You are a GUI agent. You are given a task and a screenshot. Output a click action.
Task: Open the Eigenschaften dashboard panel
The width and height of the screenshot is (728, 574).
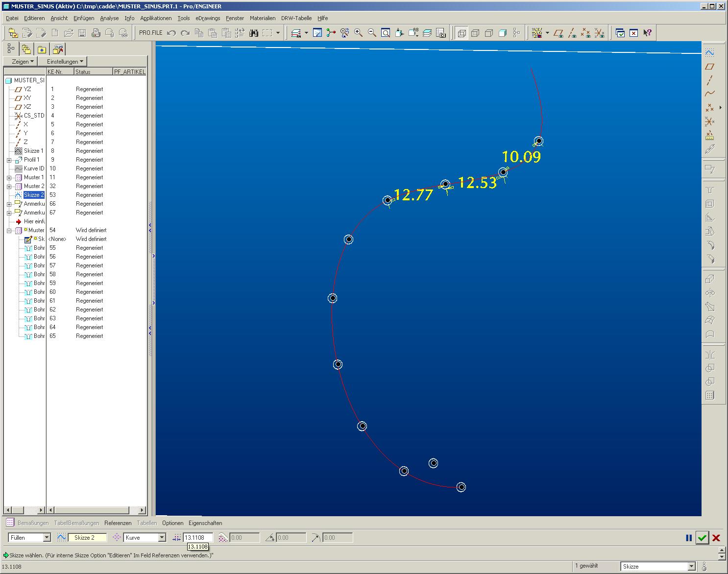click(x=205, y=523)
